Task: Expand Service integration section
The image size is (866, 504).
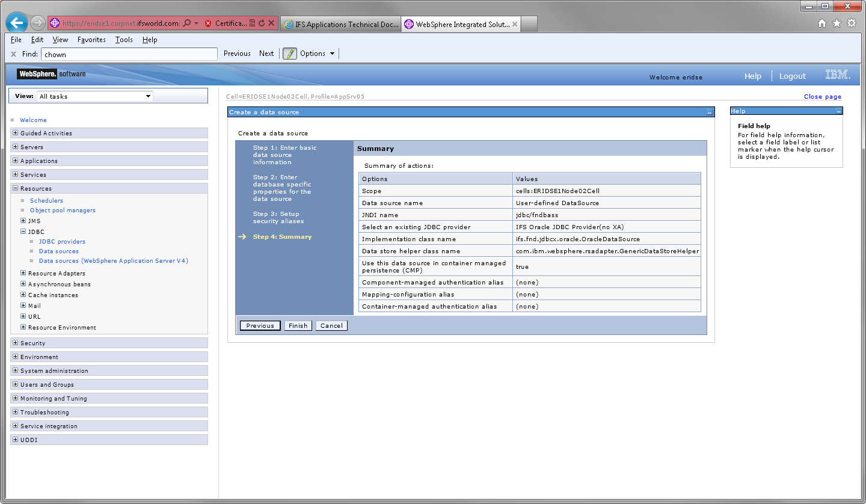Action: click(x=16, y=426)
